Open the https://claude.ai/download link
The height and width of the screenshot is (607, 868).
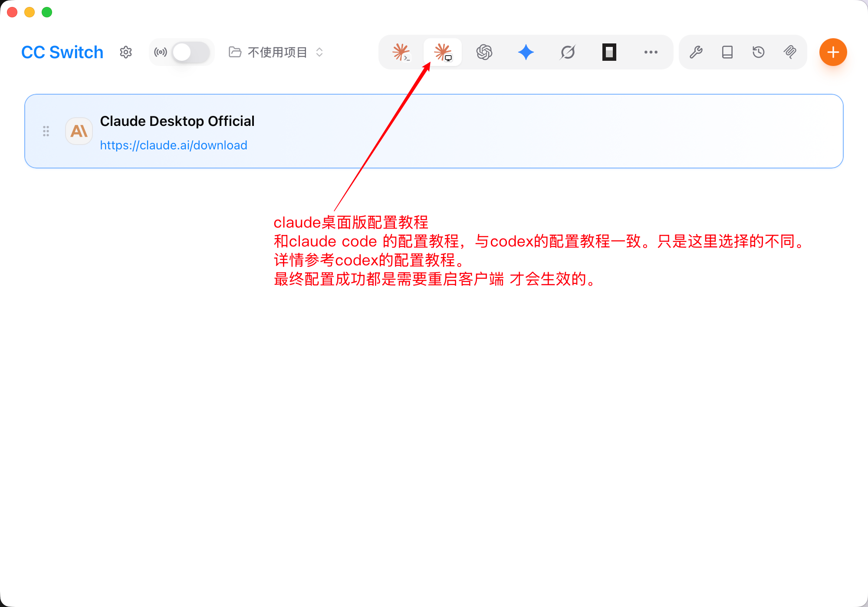pos(174,145)
